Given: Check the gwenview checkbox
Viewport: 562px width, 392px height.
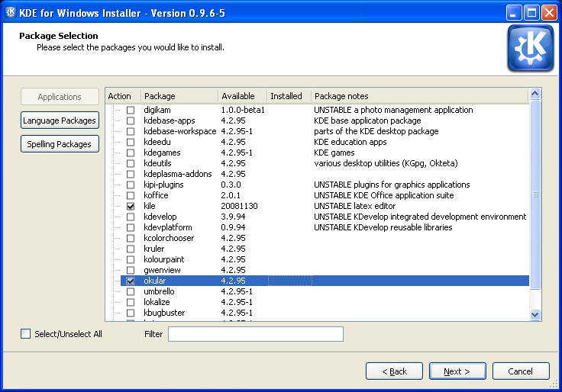Looking at the screenshot, I should [131, 270].
